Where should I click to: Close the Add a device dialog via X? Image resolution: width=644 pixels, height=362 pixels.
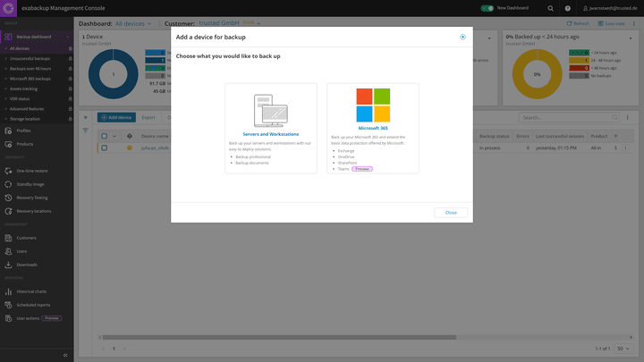tap(462, 37)
